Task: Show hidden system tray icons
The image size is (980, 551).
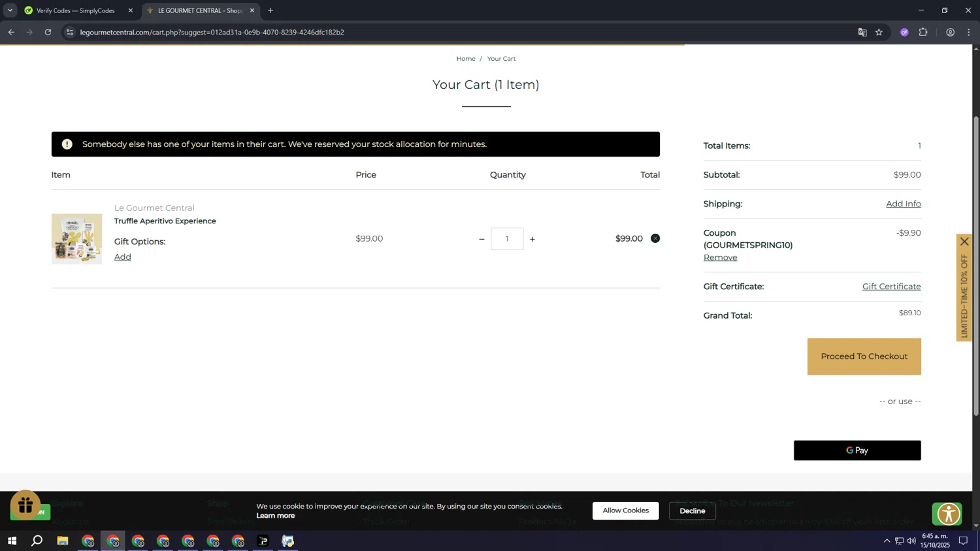Action: (x=887, y=541)
